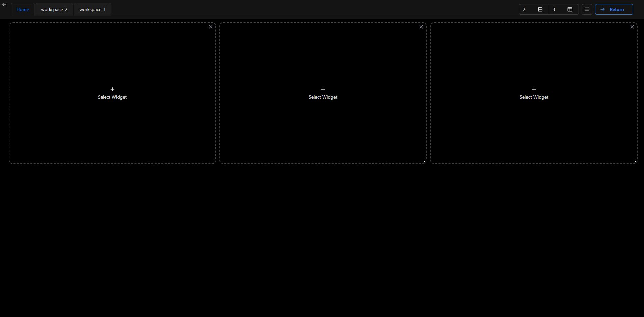Image resolution: width=644 pixels, height=317 pixels.
Task: Select the Home tab
Action: coord(22,9)
